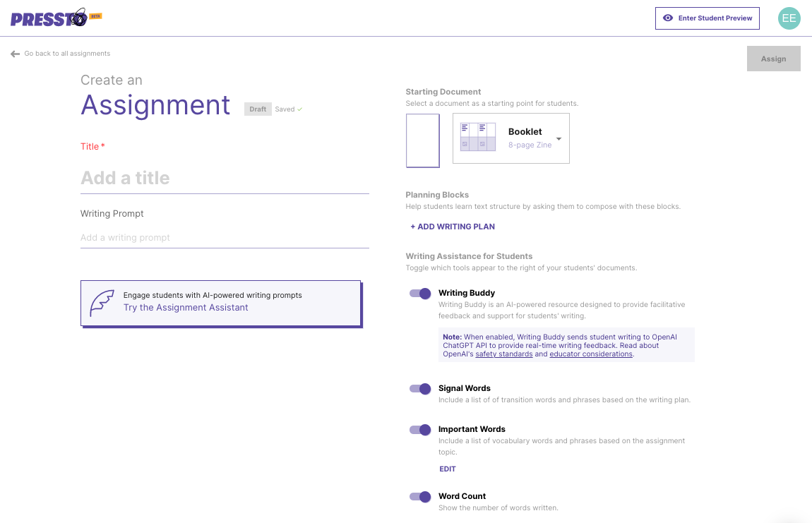The image size is (812, 523).
Task: Open the EE user avatar menu
Action: tap(789, 18)
